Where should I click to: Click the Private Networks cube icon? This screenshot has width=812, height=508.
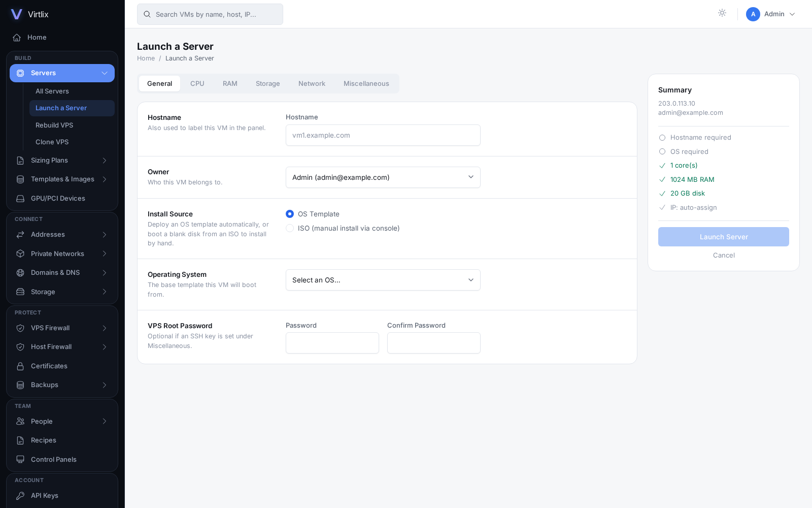pos(20,254)
